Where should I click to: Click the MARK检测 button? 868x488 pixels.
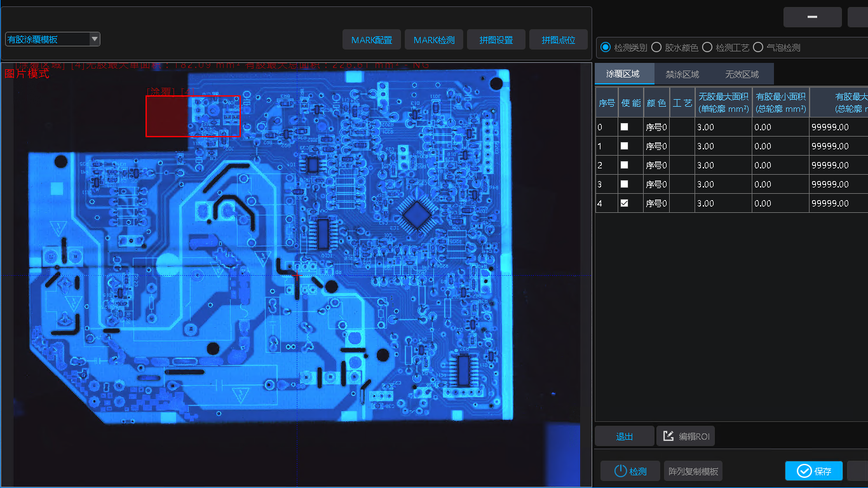click(434, 40)
